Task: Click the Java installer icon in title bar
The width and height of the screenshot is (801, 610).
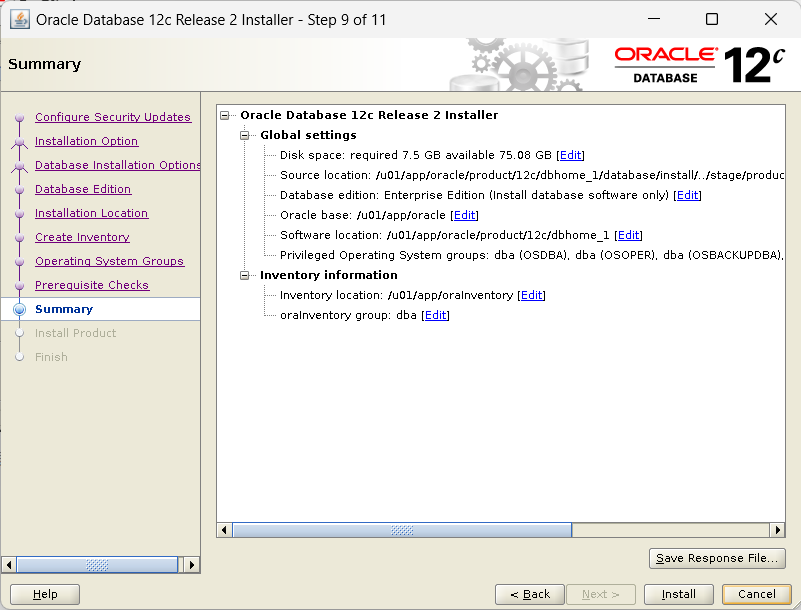Action: pyautogui.click(x=20, y=20)
